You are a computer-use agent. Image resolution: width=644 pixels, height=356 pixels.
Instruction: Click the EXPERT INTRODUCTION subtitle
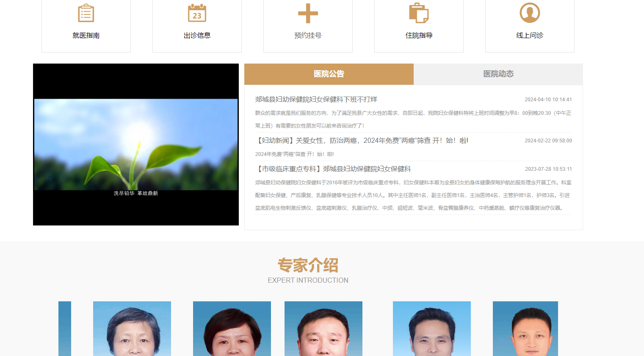point(308,280)
